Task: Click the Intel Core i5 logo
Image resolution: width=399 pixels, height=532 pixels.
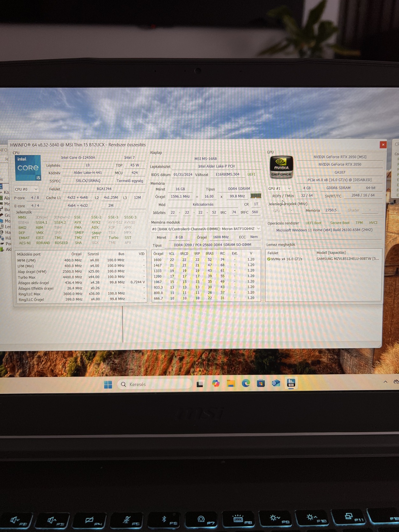Action: pyautogui.click(x=28, y=168)
